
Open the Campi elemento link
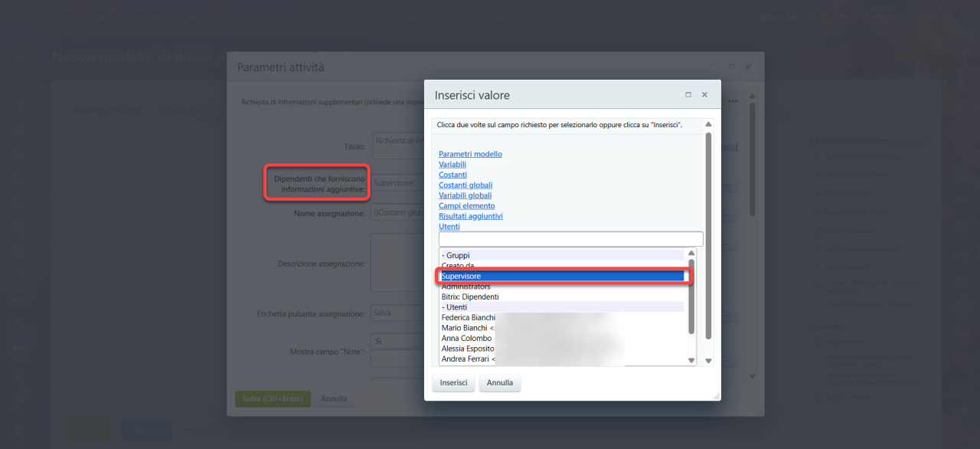[x=466, y=206]
